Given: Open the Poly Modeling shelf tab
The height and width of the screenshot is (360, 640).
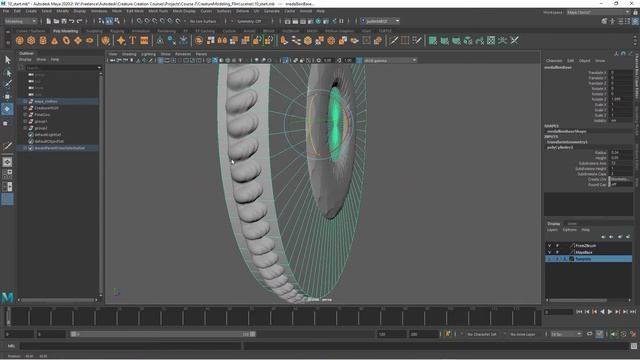Looking at the screenshot, I should tap(65, 31).
